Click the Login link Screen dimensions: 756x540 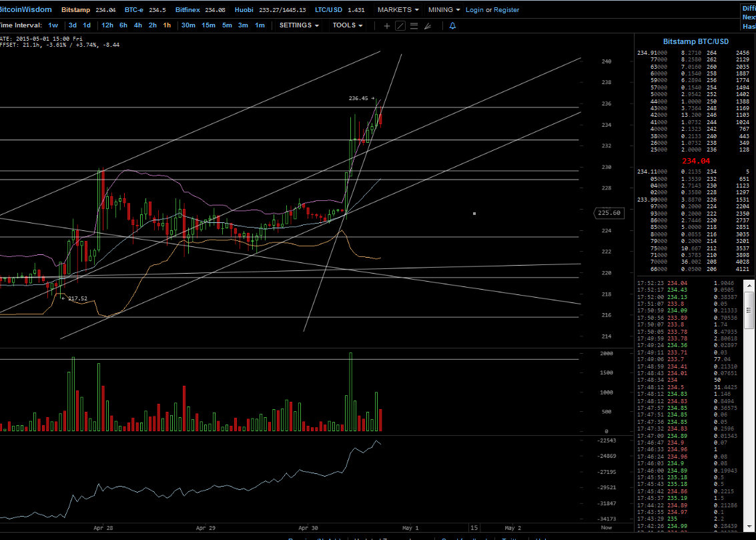coord(474,9)
